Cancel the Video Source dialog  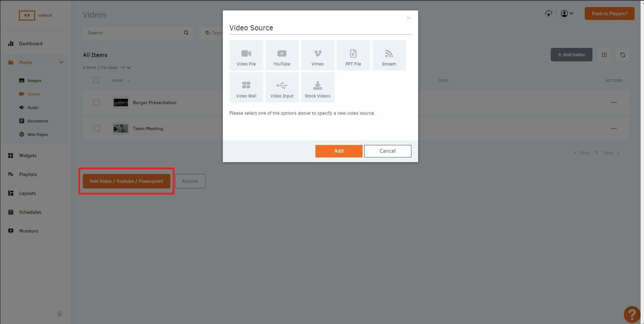tap(387, 151)
